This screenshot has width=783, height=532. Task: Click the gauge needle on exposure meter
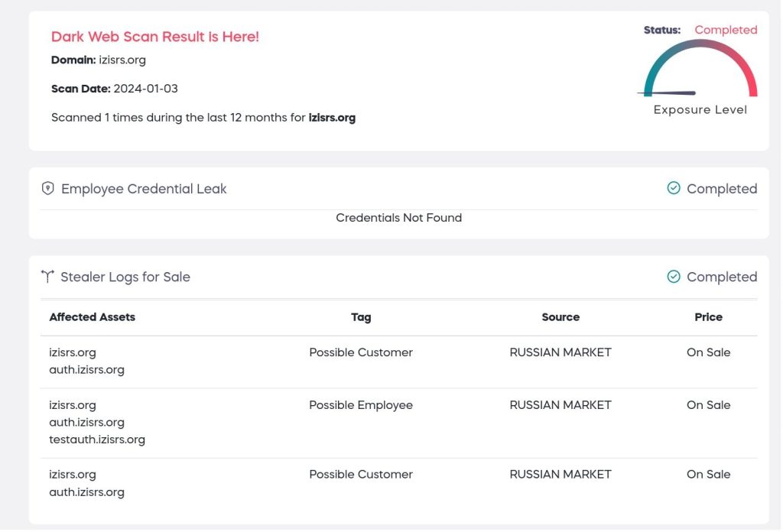[x=668, y=93]
